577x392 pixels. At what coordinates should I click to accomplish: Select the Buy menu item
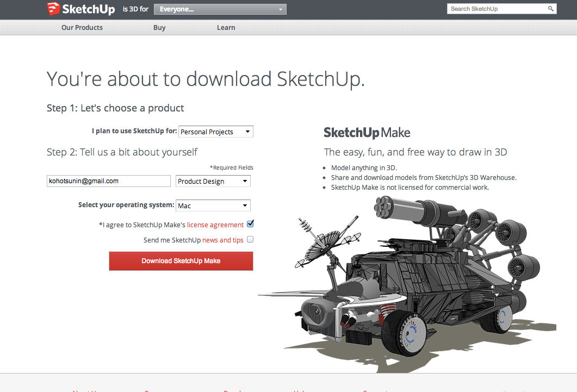point(159,28)
